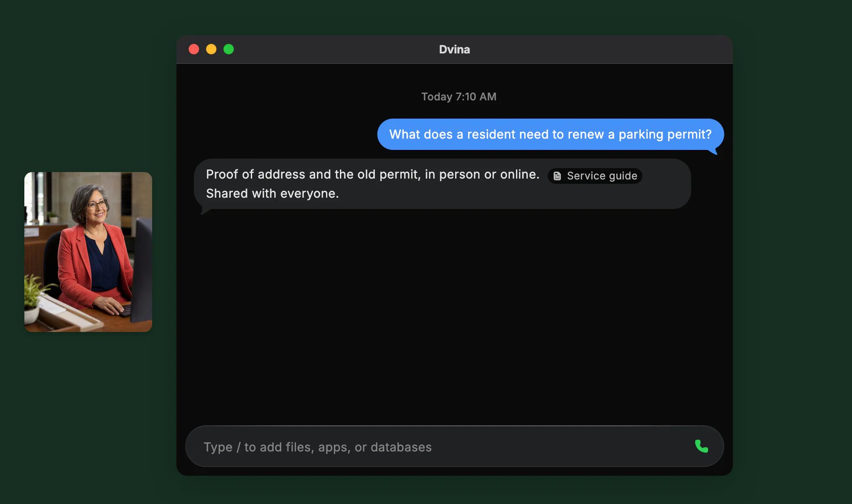Select the 'Today 7:10 AM' timestamp

[x=459, y=96]
